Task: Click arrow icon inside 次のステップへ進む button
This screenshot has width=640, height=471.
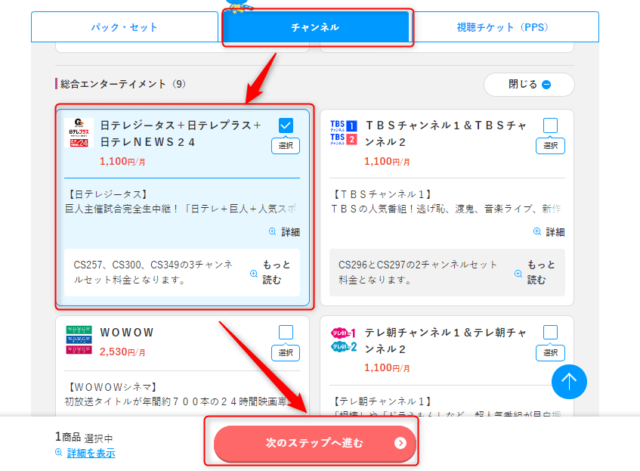Action: (400, 443)
